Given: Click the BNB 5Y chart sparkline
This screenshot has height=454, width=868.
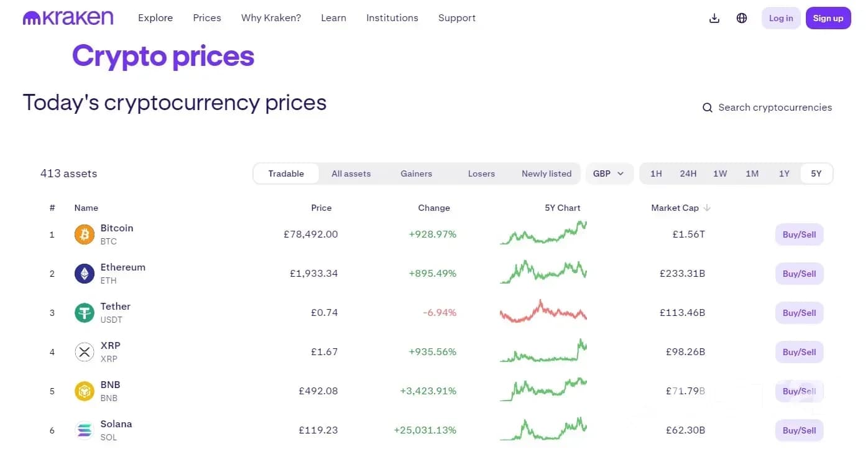Looking at the screenshot, I should (x=543, y=390).
